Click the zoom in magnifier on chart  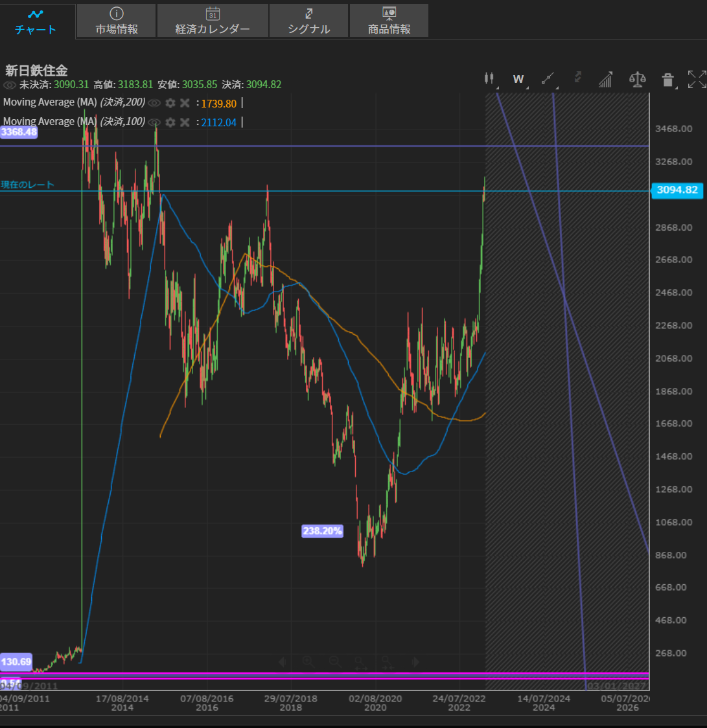click(308, 661)
